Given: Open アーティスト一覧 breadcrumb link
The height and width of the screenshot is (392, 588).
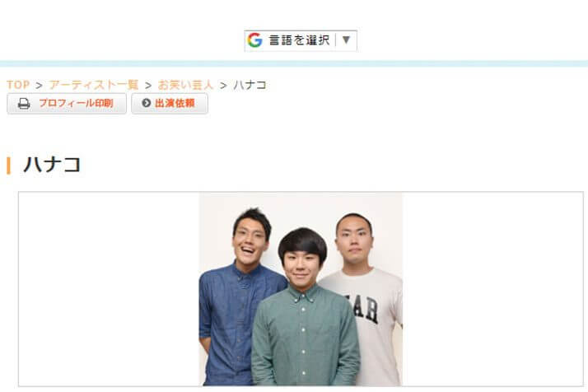Looking at the screenshot, I should 94,85.
